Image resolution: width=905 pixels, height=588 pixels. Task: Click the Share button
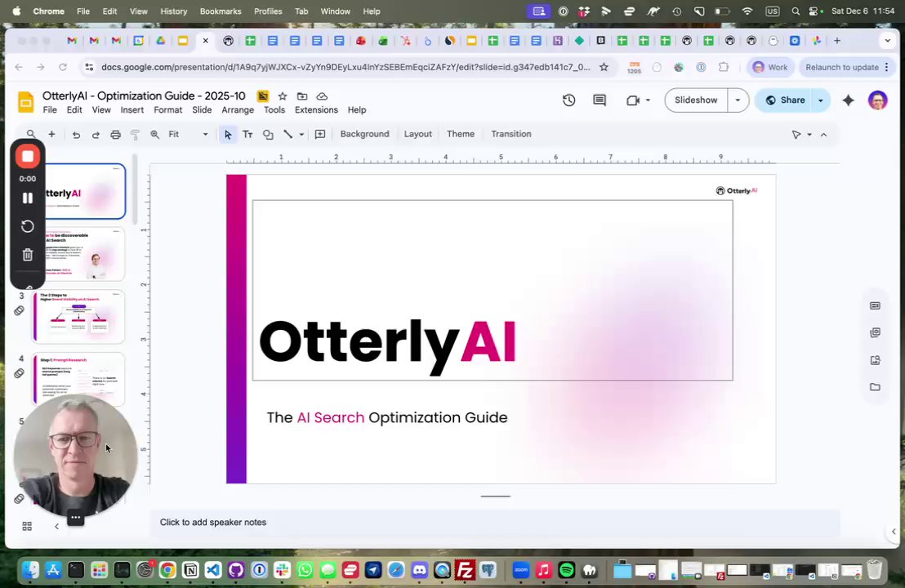(785, 100)
